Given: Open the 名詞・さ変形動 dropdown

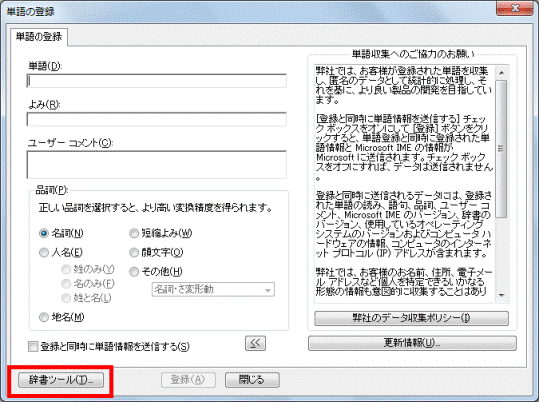Looking at the screenshot, I should point(213,290).
